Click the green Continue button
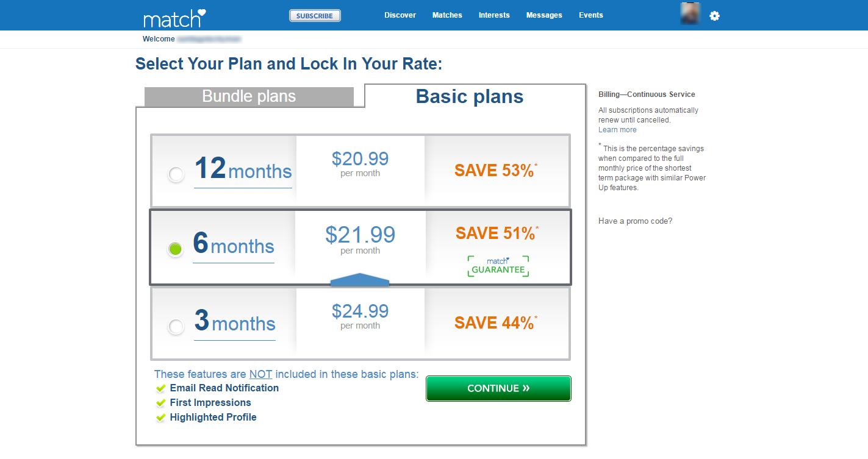 pos(498,388)
